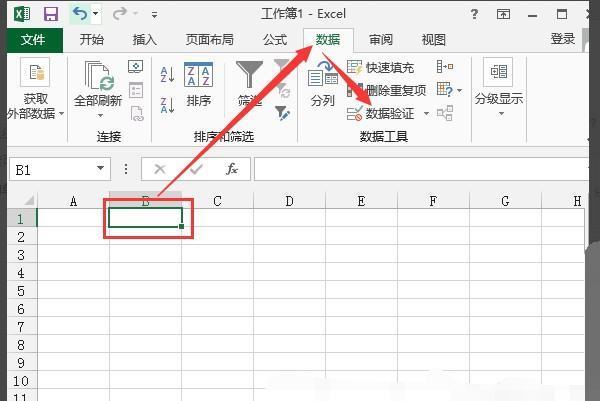Viewport: 600px width, 401px height.
Task: Select row 5 header
Action: (22, 291)
